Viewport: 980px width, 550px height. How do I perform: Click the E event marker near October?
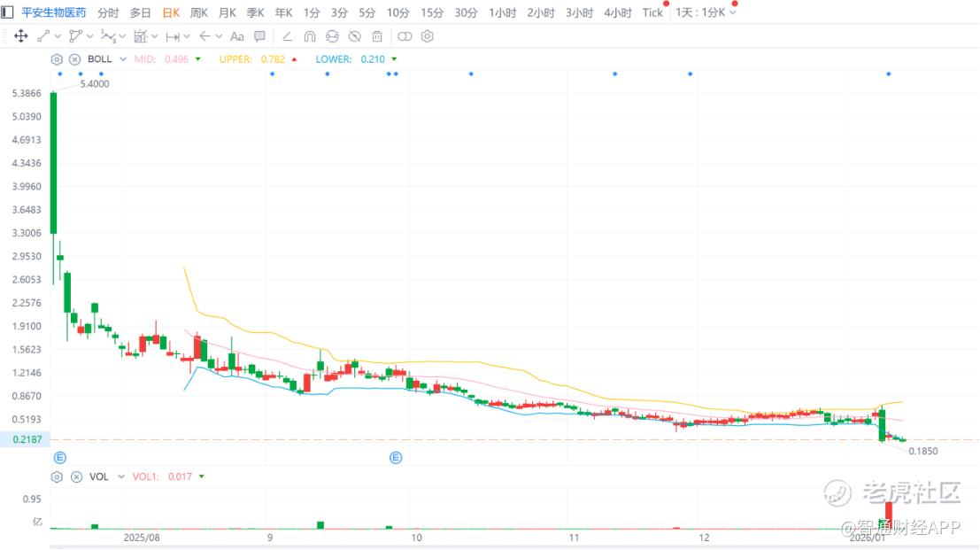coord(396,458)
